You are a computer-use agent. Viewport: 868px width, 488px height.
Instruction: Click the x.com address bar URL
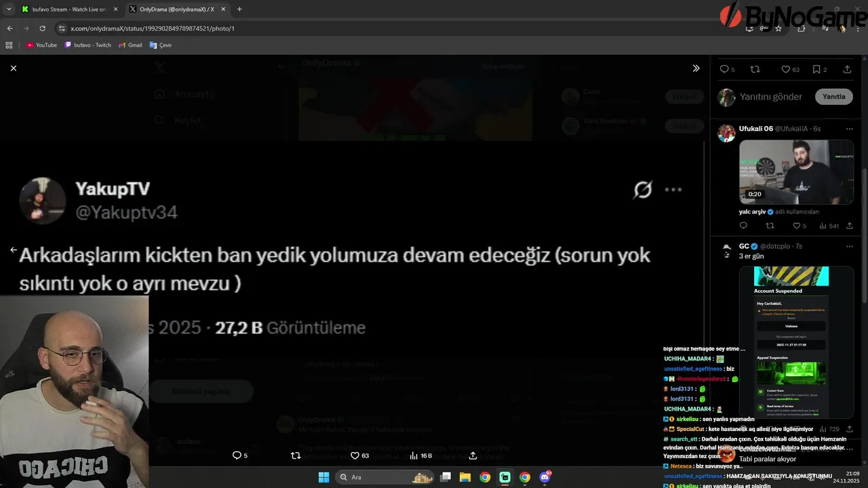[153, 28]
